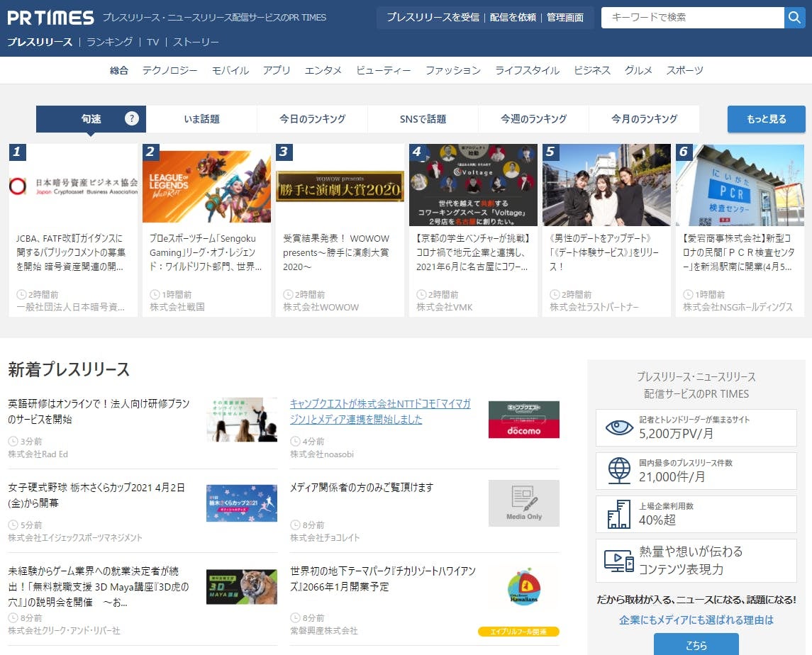Click the Media Only thumbnail icon
Screen dimensions: 812x655
point(523,503)
